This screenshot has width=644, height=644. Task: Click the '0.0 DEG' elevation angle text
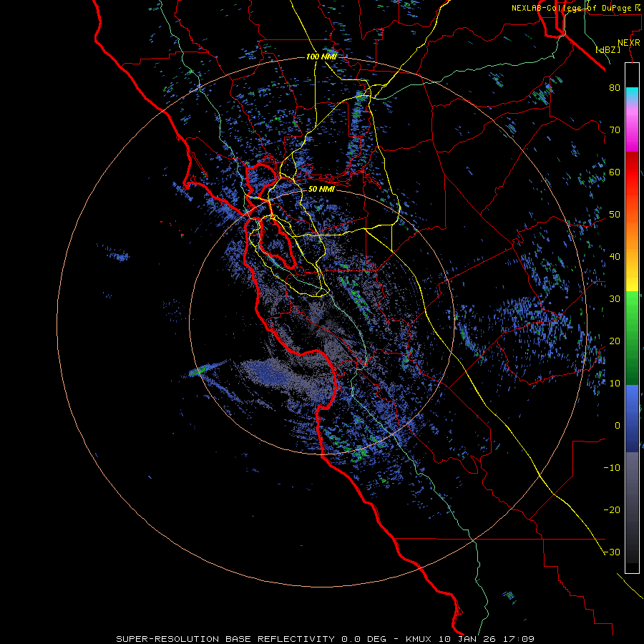click(x=364, y=639)
